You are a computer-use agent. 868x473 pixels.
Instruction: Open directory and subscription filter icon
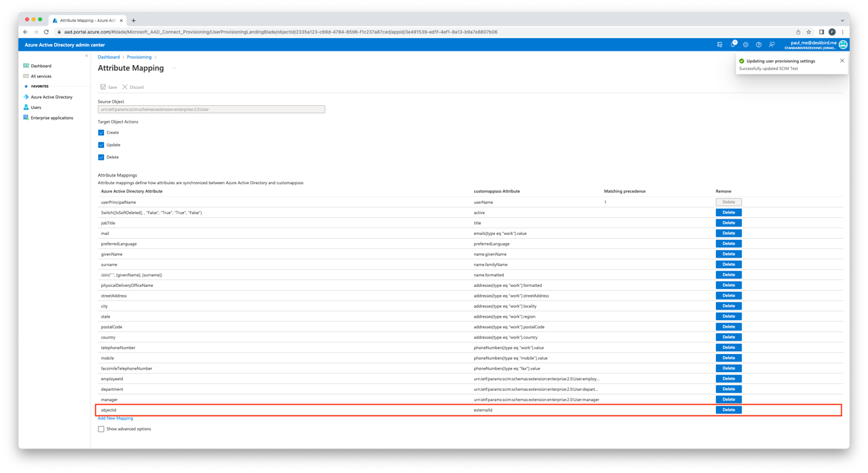[720, 45]
